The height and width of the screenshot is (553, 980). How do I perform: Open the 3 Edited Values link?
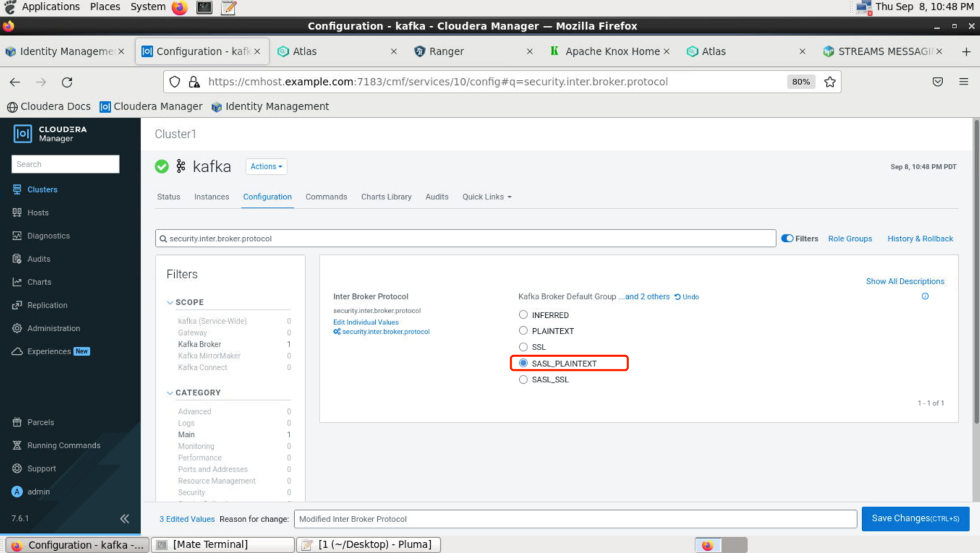187,519
